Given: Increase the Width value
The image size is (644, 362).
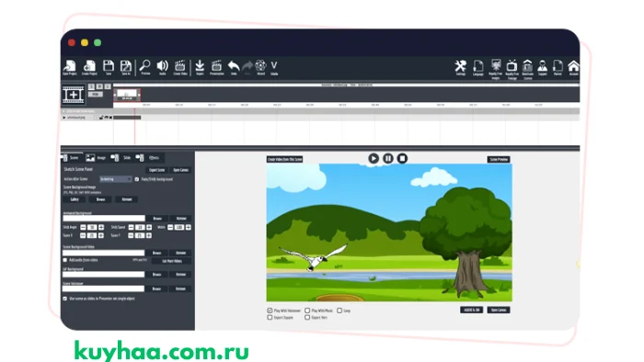Looking at the screenshot, I should click(188, 227).
